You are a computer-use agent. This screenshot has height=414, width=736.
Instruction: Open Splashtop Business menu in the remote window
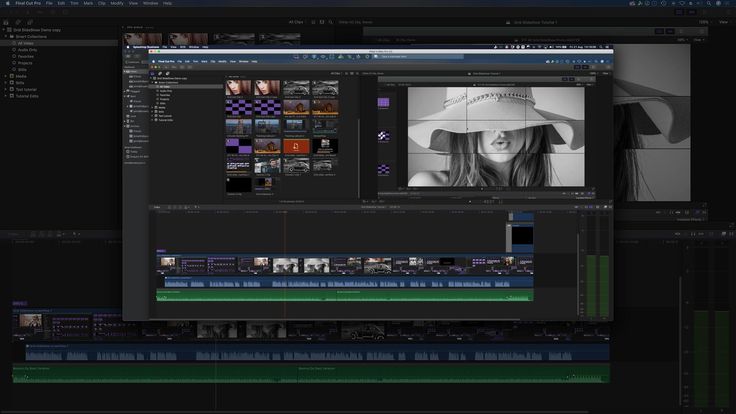click(x=146, y=47)
